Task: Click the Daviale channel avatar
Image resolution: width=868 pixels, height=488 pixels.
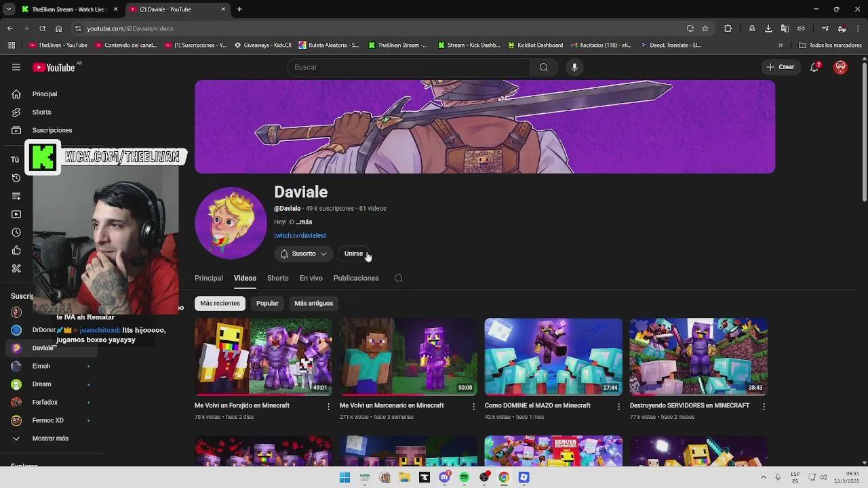Action: tap(231, 223)
